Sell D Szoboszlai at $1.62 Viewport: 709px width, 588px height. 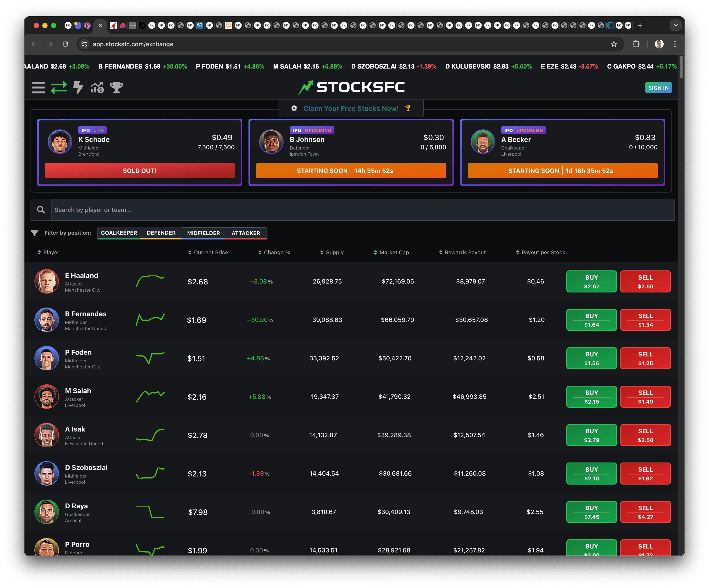645,473
